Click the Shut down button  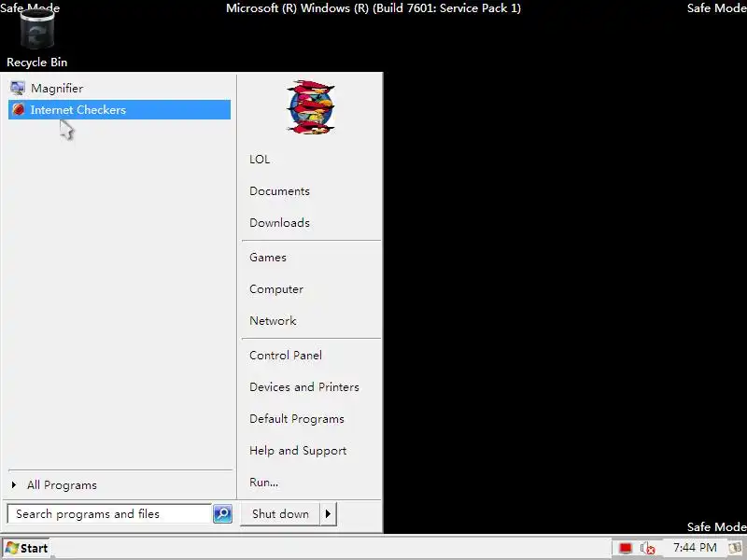[280, 514]
